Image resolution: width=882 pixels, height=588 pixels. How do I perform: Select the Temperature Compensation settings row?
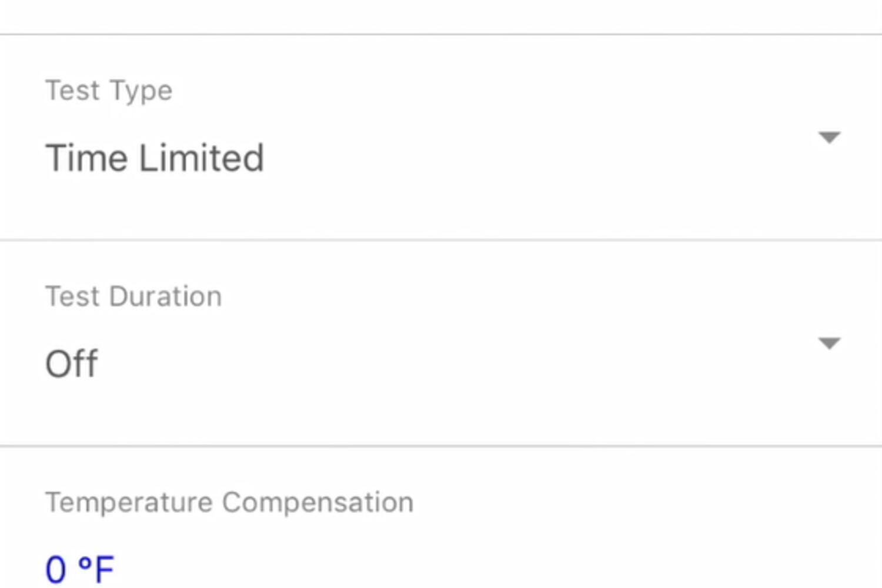[x=441, y=529]
